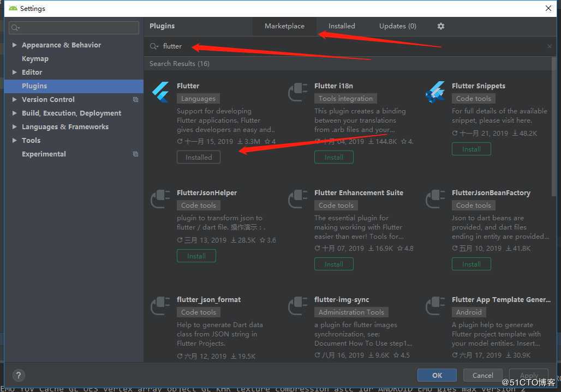Click the FlutterJsonHelper plugin placeholder icon
561x392 pixels.
(x=160, y=199)
